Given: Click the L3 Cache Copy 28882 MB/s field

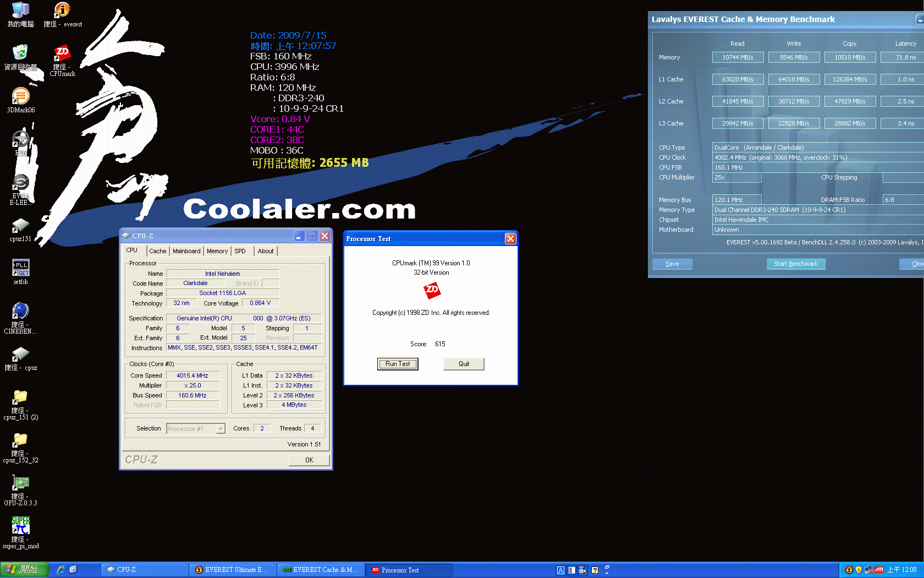Looking at the screenshot, I should click(x=850, y=123).
